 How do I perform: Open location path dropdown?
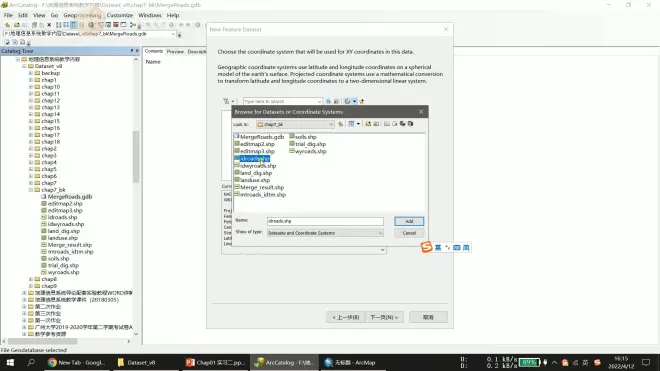(x=173, y=34)
